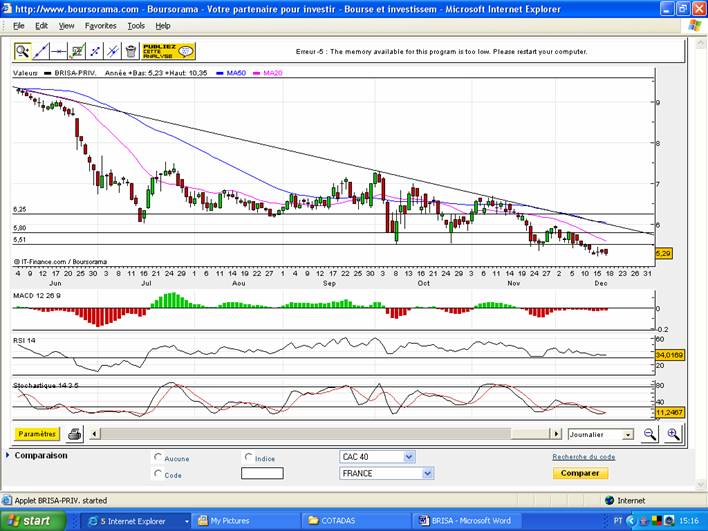
Task: Select the trend line drawing tool
Action: [x=41, y=51]
